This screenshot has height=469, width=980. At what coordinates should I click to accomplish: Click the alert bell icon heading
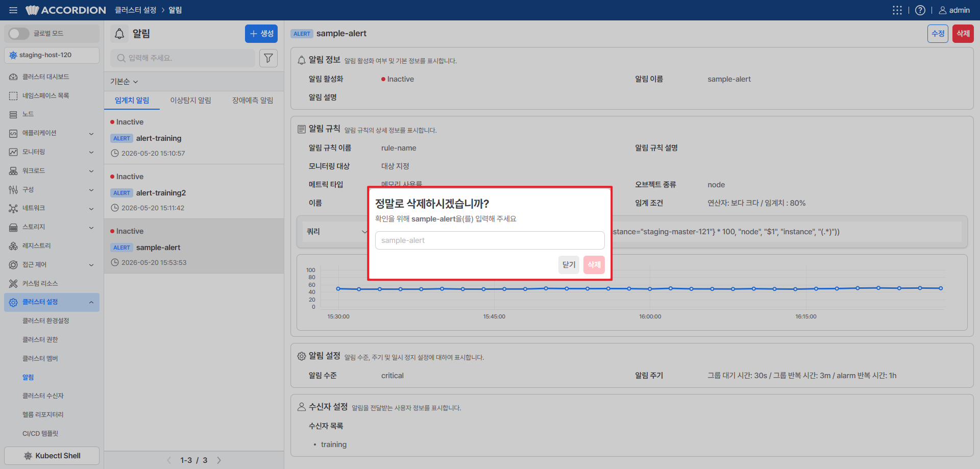pos(119,34)
